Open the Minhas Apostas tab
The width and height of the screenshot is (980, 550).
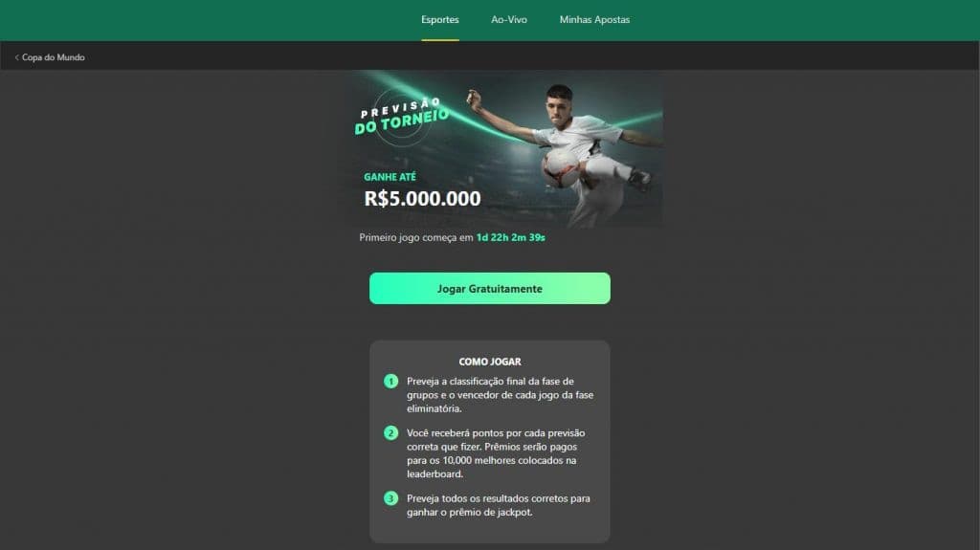(594, 20)
